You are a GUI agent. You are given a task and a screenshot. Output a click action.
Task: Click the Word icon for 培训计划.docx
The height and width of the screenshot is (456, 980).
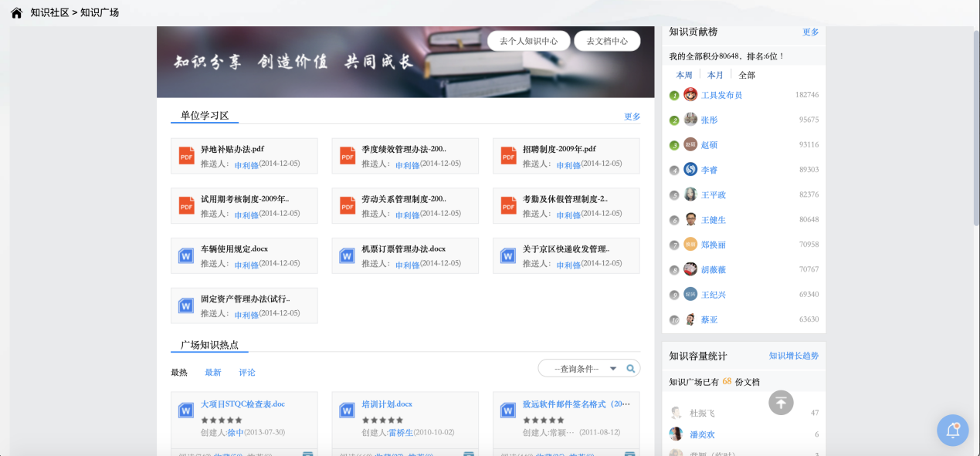pyautogui.click(x=348, y=410)
